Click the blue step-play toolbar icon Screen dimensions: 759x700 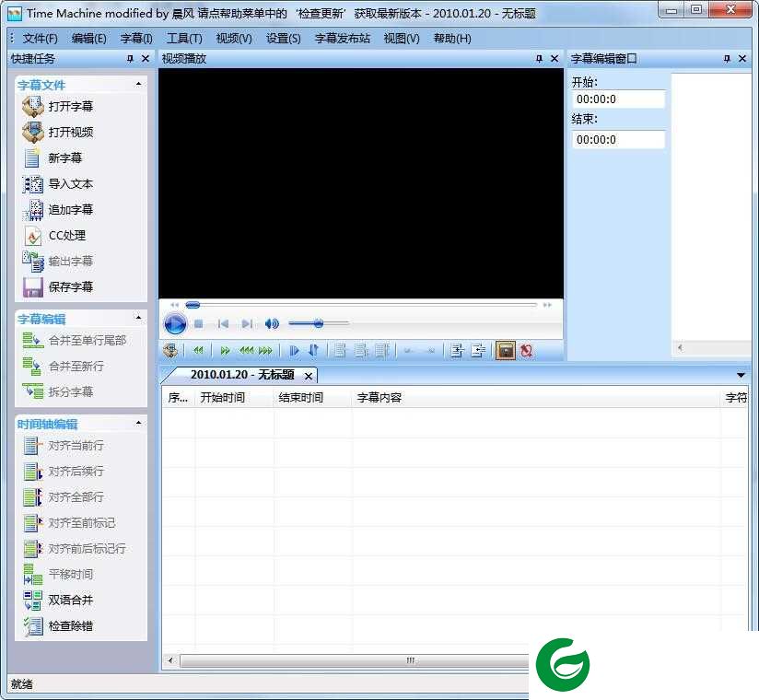pyautogui.click(x=294, y=350)
